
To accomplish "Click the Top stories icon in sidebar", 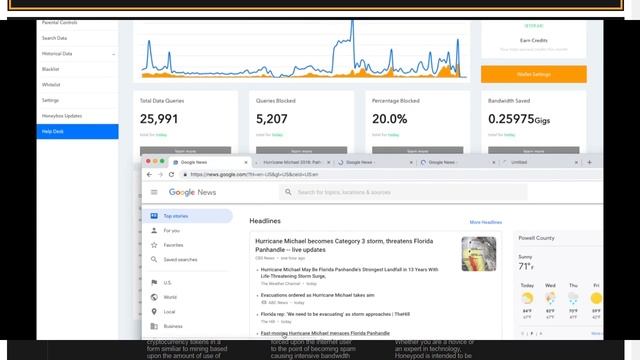I will point(154,216).
